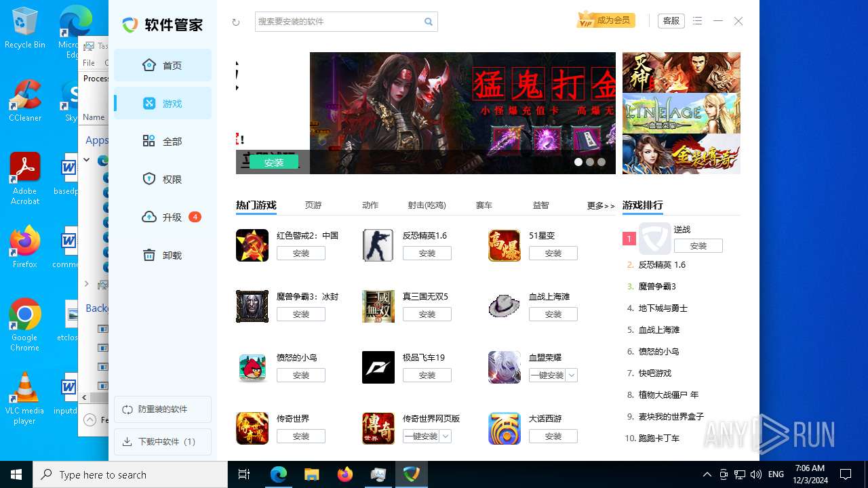
Task: Install 大话西游
Action: (553, 436)
